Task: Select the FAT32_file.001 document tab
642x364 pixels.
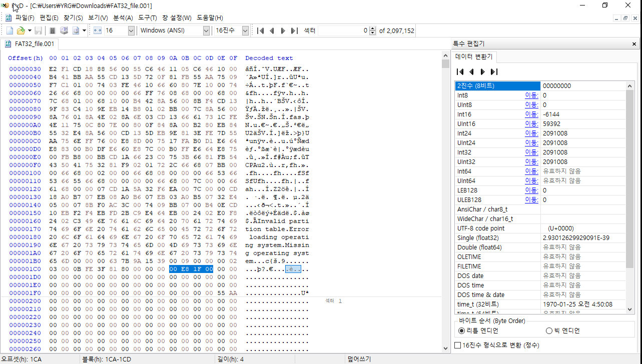Action: pos(30,44)
